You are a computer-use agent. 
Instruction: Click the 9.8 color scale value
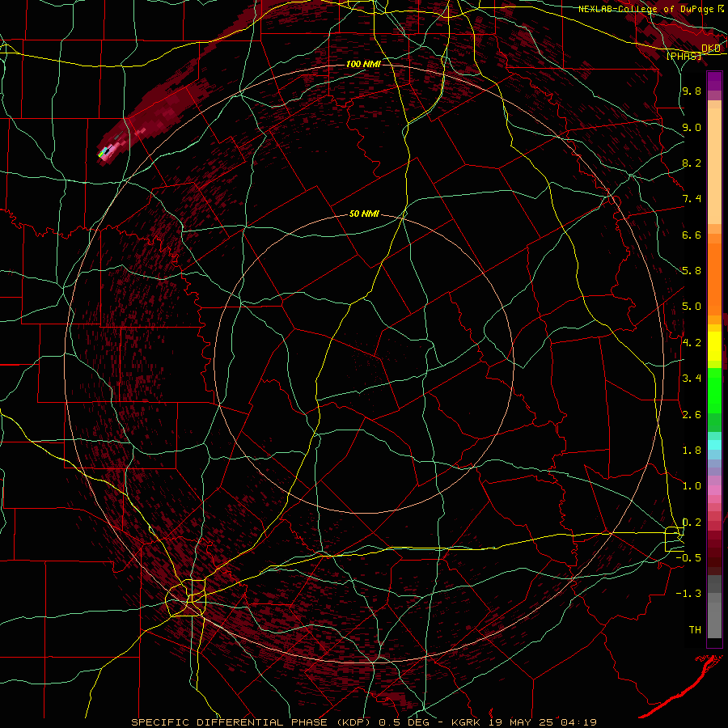(692, 91)
